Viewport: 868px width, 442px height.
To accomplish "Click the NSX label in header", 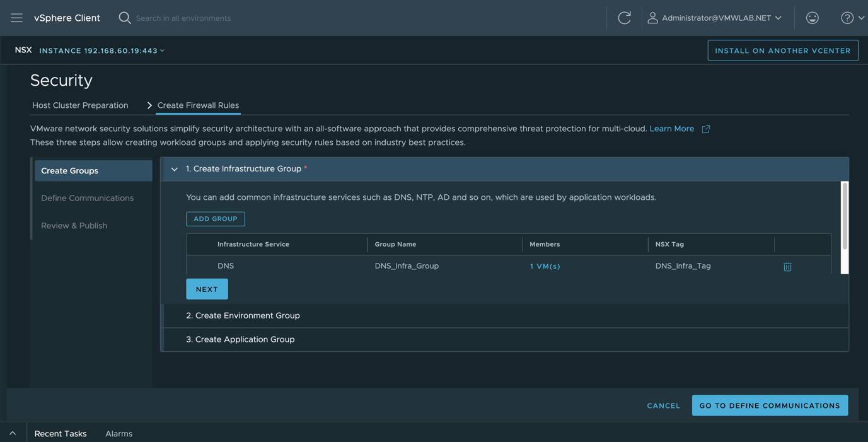I will 23,50.
